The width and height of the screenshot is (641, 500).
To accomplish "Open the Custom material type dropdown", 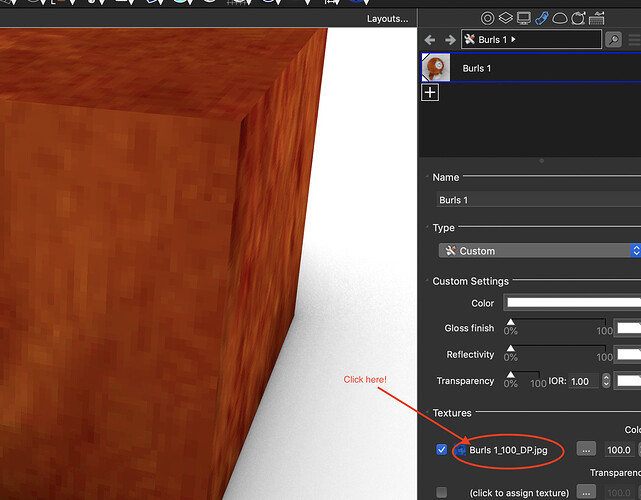I will click(x=540, y=251).
